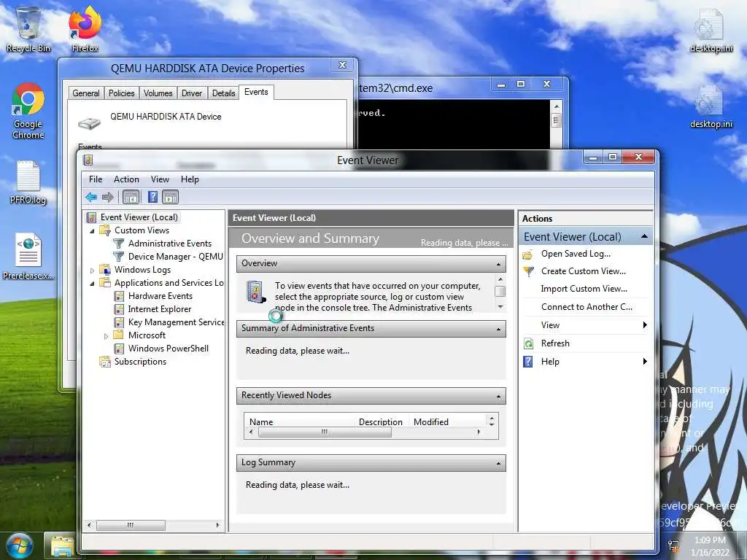Click Refresh in the Actions pane
The image size is (747, 560).
555,343
